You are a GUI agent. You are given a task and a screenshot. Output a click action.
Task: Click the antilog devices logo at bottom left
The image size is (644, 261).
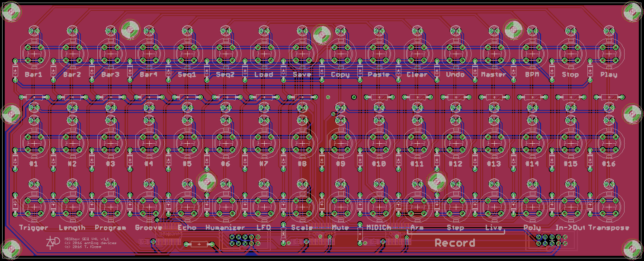pos(53,243)
